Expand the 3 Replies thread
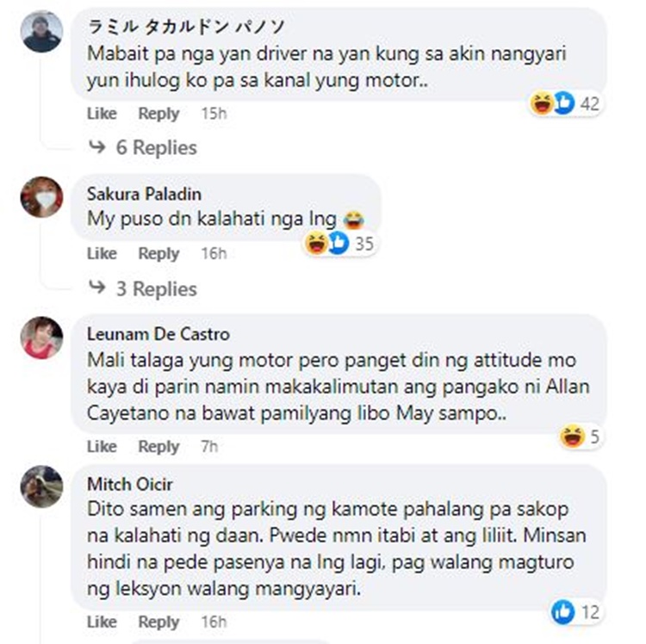This screenshot has width=646, height=644. (157, 288)
